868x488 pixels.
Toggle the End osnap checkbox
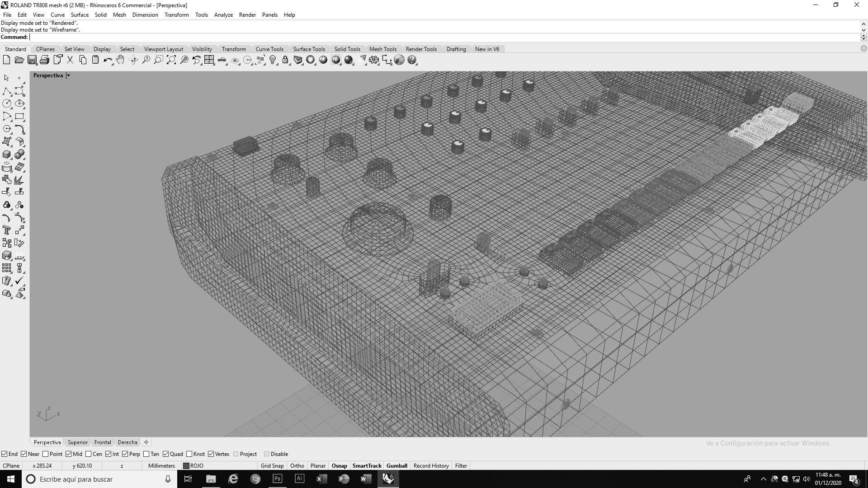pyautogui.click(x=4, y=454)
